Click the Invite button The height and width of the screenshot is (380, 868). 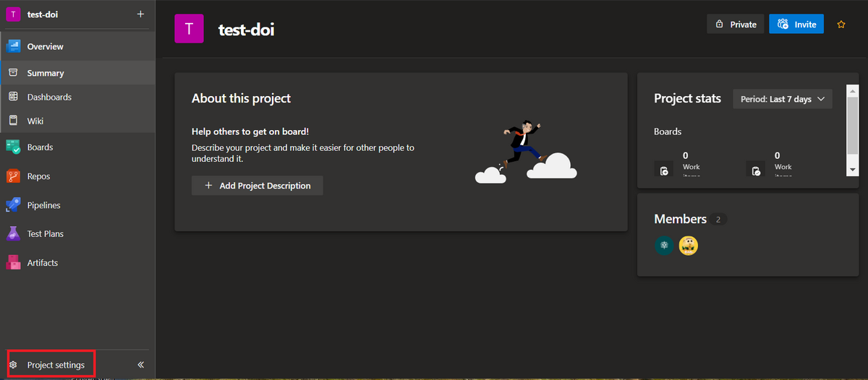click(796, 24)
